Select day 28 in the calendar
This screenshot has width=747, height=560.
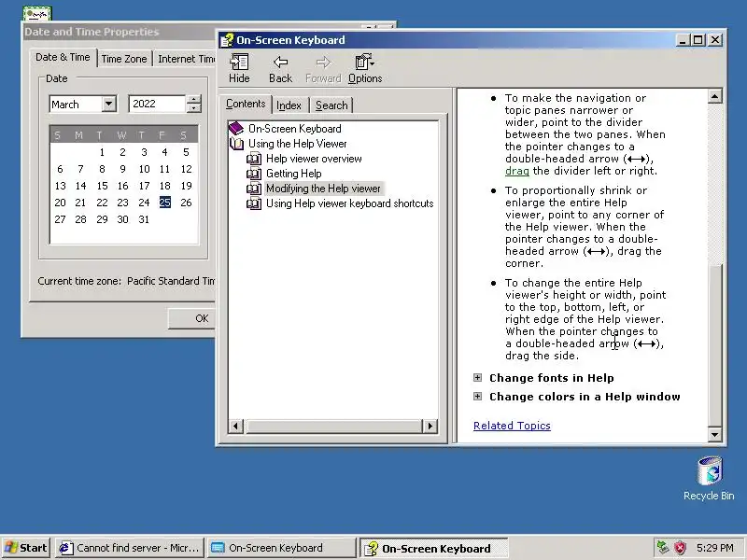click(x=81, y=219)
